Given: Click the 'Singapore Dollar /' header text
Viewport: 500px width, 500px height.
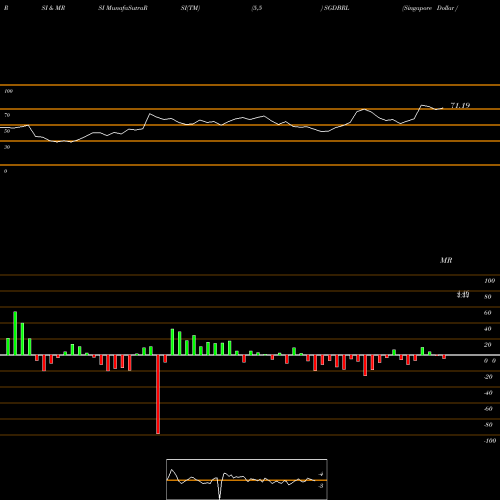Looking at the screenshot, I should tap(430, 8).
